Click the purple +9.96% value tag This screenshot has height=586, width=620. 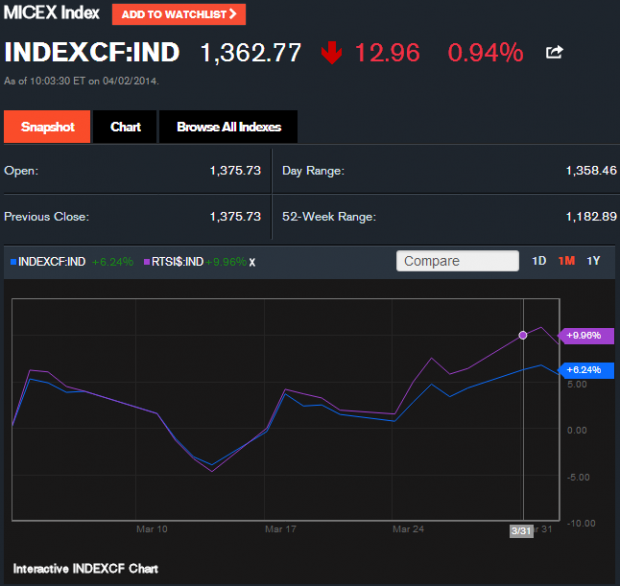point(583,336)
